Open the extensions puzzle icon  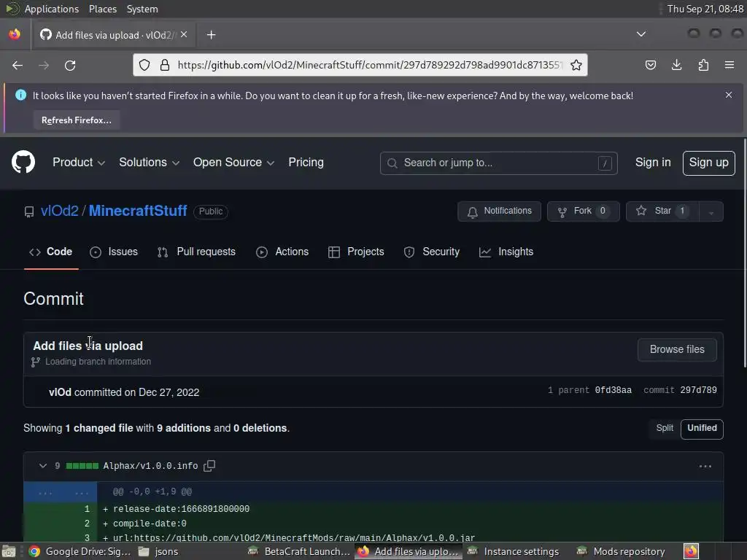703,65
